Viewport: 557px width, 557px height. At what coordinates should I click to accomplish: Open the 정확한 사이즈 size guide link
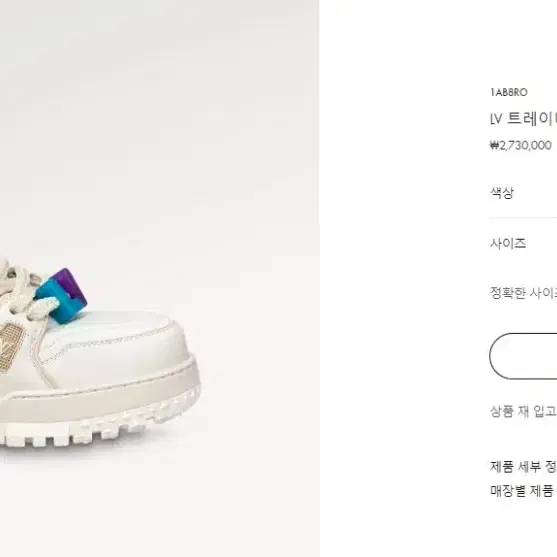tap(523, 293)
